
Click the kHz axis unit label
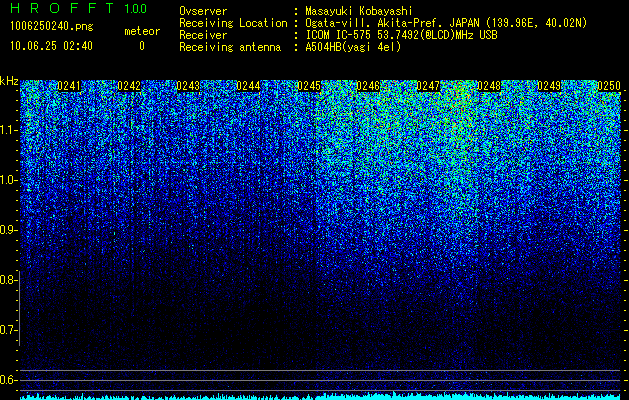point(9,81)
